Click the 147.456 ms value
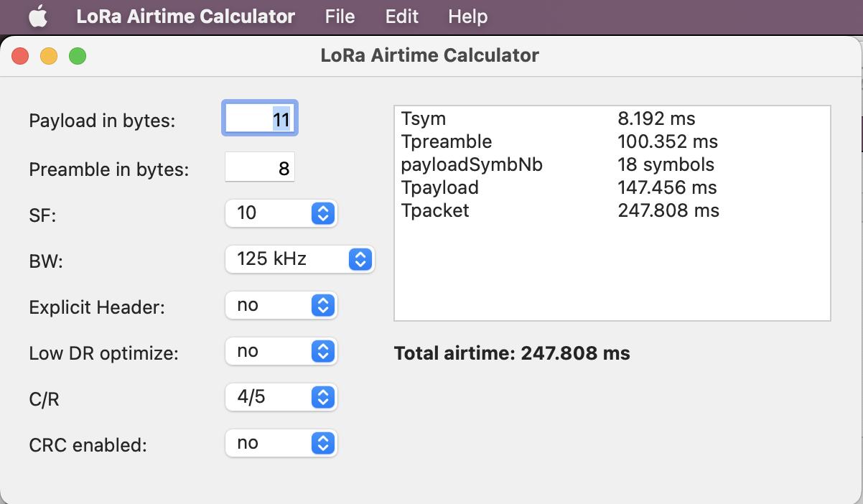This screenshot has width=863, height=504. (667, 187)
